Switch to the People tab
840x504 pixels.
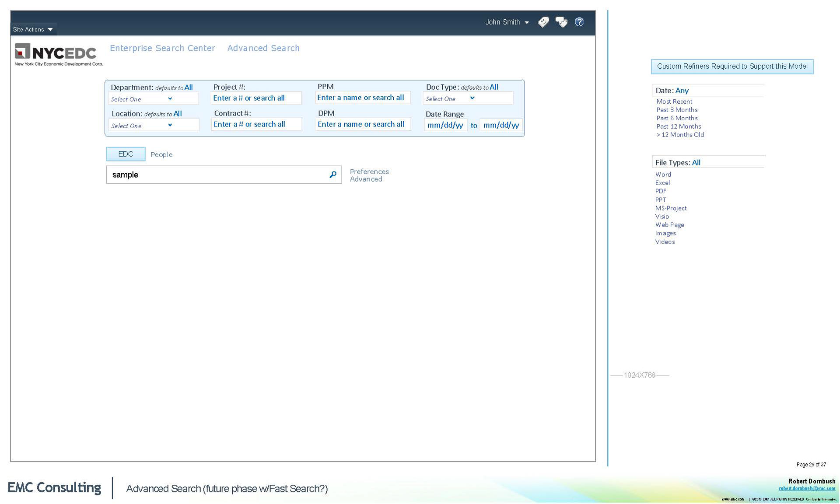click(161, 154)
